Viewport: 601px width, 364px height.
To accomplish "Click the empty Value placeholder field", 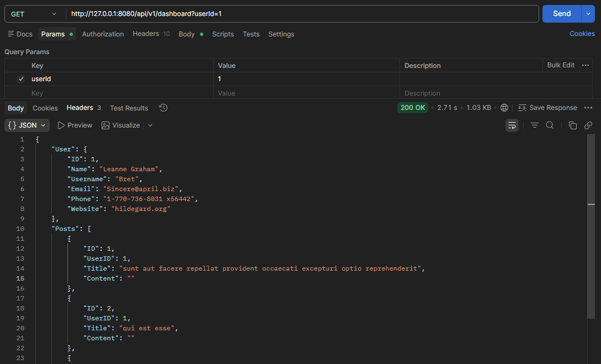I will click(x=307, y=93).
